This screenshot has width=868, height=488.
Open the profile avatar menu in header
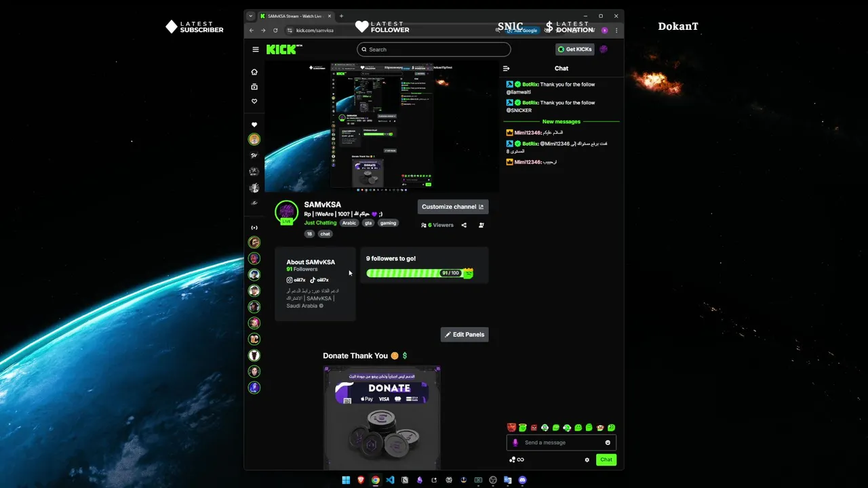(x=604, y=49)
